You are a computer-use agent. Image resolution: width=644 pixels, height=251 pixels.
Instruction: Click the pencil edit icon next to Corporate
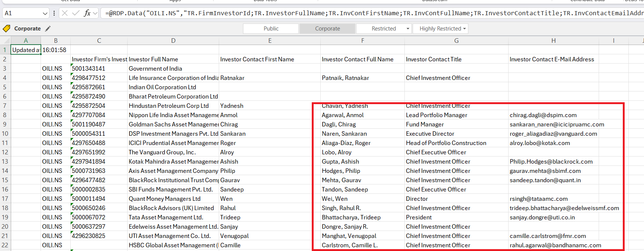point(48,29)
